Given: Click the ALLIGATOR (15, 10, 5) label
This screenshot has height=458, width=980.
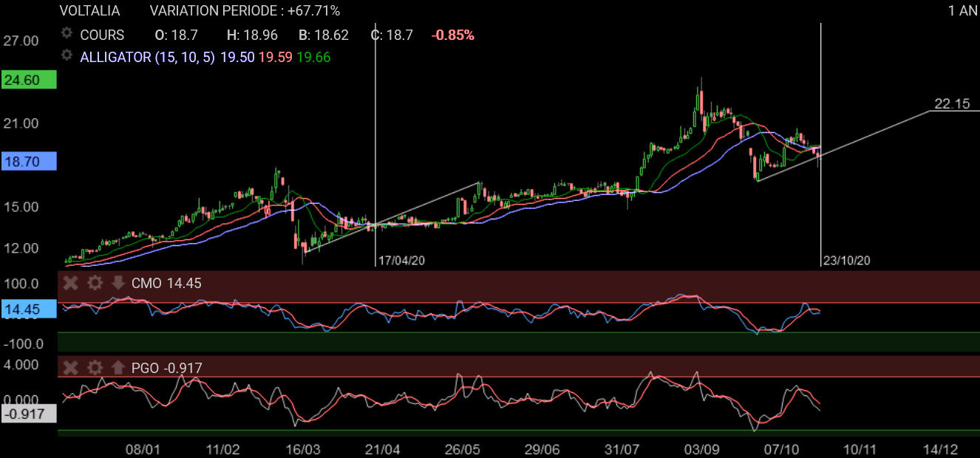Looking at the screenshot, I should coord(147,57).
